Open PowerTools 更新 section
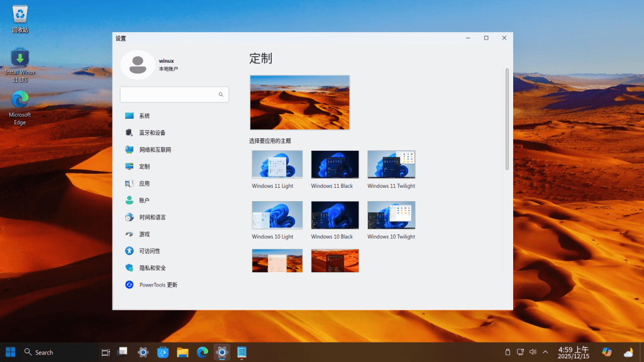Screen dimensions: 644x362 coord(174,285)
